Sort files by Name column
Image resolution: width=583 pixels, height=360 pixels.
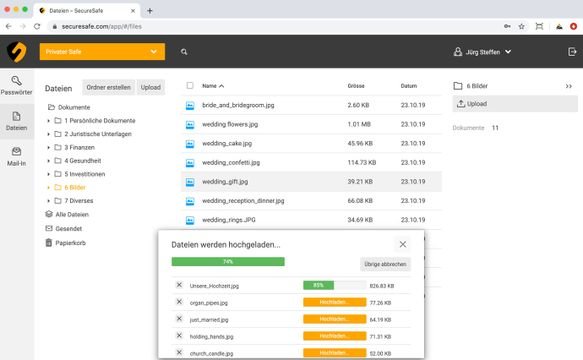[x=213, y=86]
